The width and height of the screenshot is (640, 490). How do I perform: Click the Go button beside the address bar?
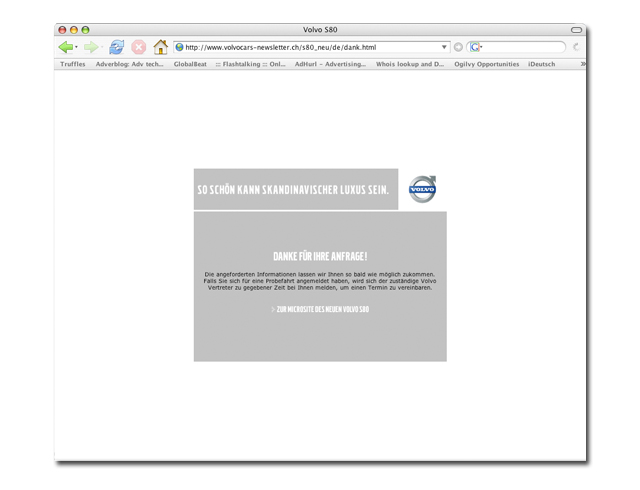[458, 47]
